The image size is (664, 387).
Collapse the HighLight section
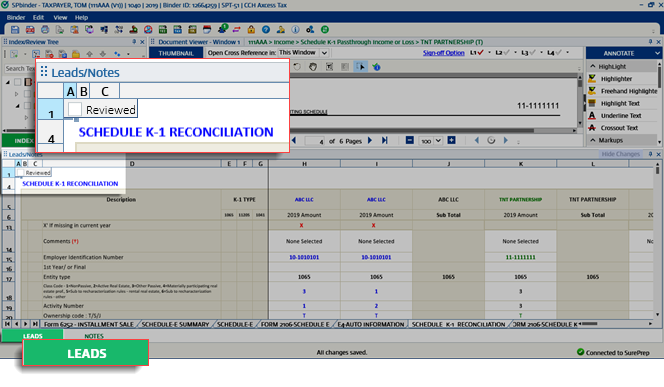tap(593, 66)
